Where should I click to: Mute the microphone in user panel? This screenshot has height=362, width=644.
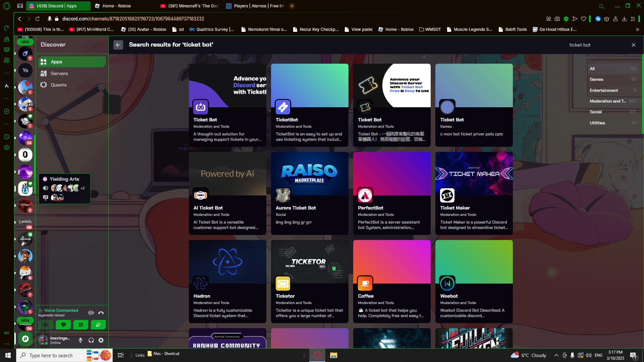coord(80,340)
